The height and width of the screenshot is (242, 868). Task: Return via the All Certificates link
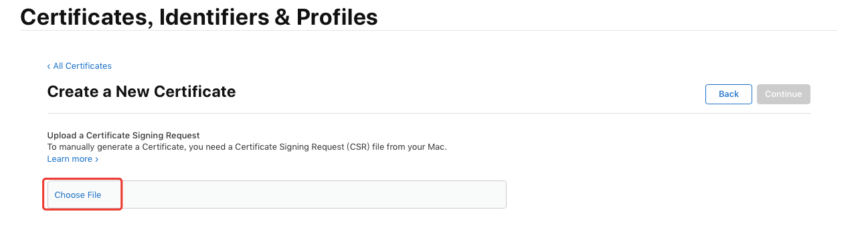[79, 66]
